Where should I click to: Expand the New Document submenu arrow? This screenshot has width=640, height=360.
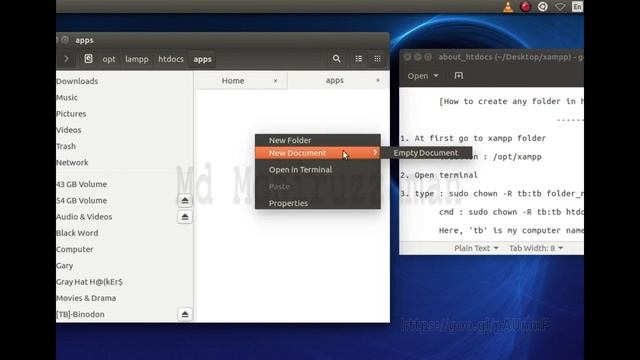pyautogui.click(x=375, y=153)
